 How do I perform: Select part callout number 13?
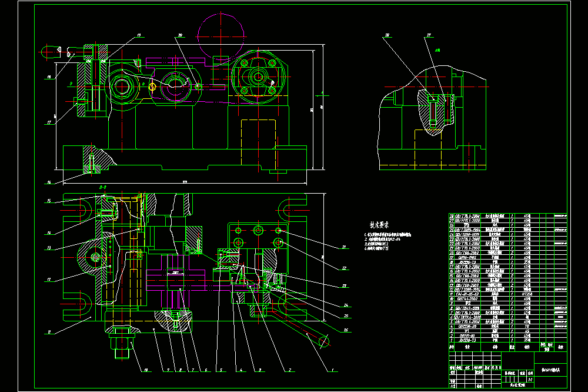click(x=49, y=248)
